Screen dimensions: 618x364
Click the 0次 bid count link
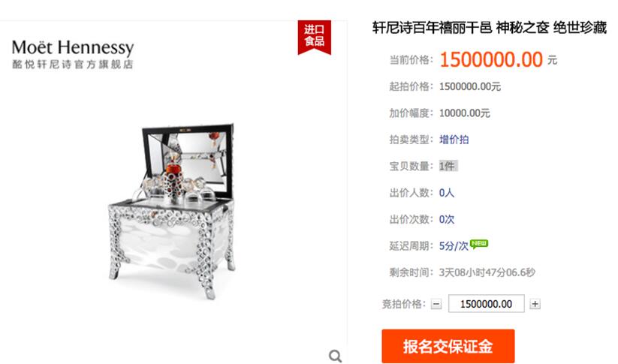pos(447,219)
